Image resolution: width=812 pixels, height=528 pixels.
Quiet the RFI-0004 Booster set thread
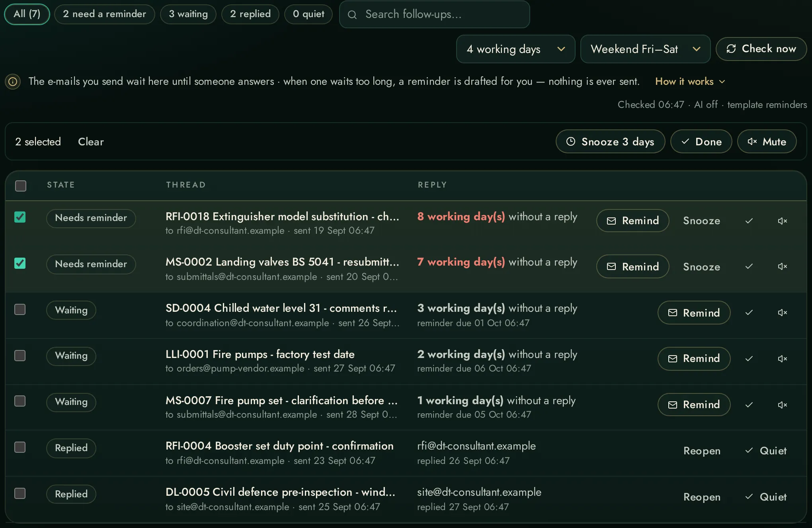pos(765,451)
